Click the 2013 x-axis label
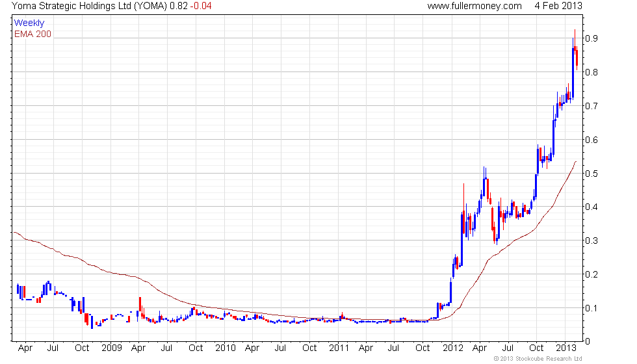The width and height of the screenshot is (637, 364). pyautogui.click(x=566, y=348)
